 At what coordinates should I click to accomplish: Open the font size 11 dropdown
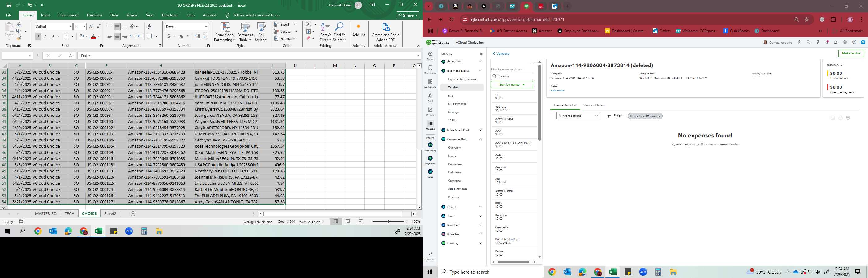pyautogui.click(x=84, y=27)
